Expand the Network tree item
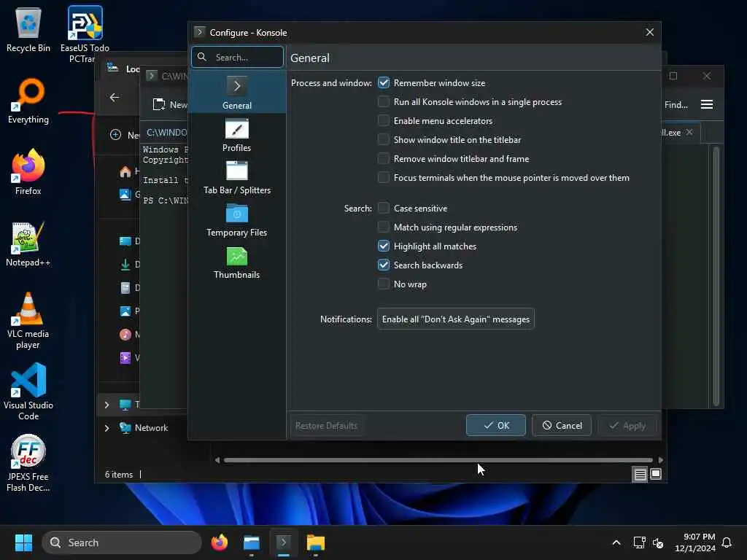Image resolution: width=747 pixels, height=560 pixels. pyautogui.click(x=107, y=427)
